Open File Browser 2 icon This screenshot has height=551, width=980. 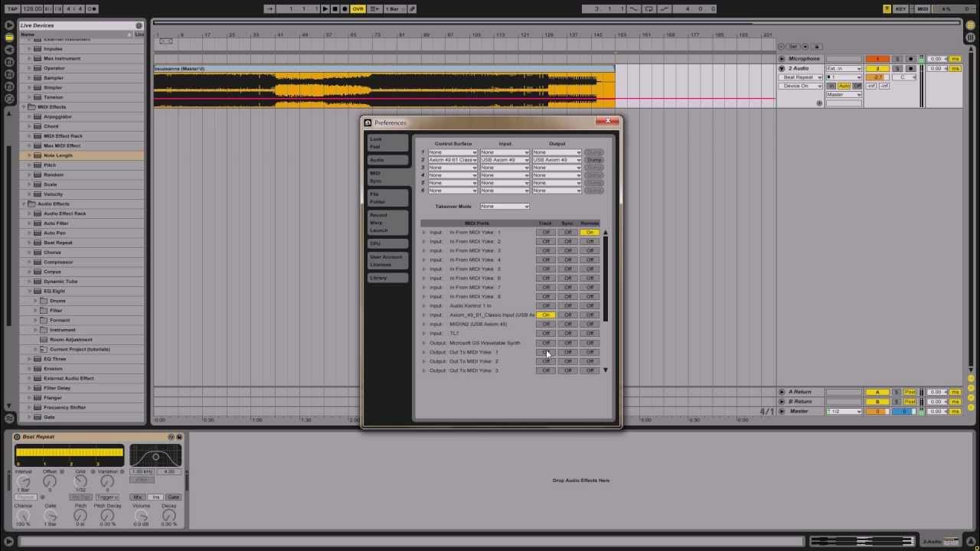(9, 74)
